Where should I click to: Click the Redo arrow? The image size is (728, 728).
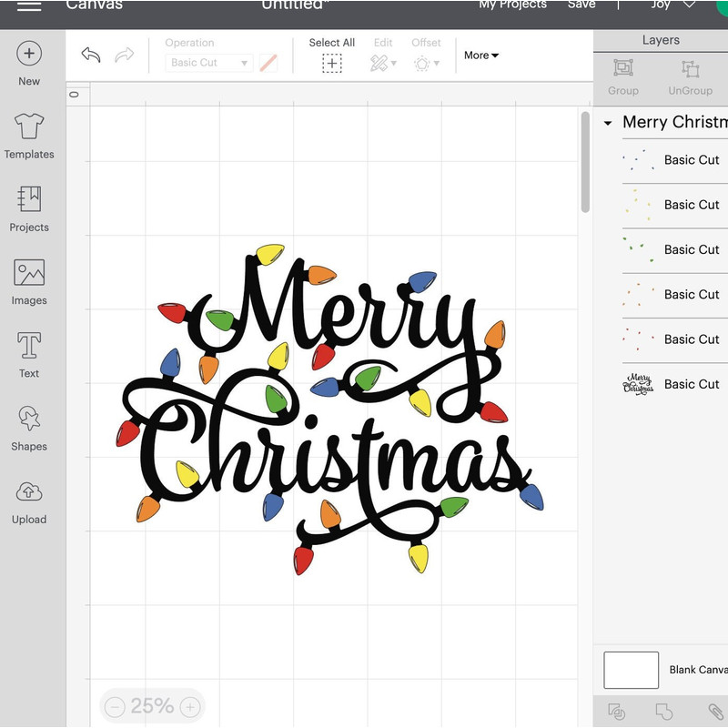pos(124,56)
